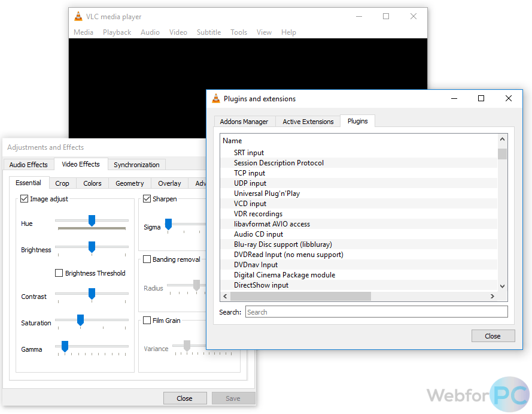The height and width of the screenshot is (414, 532).
Task: Disable the Image adjust checkbox
Action: 24,198
